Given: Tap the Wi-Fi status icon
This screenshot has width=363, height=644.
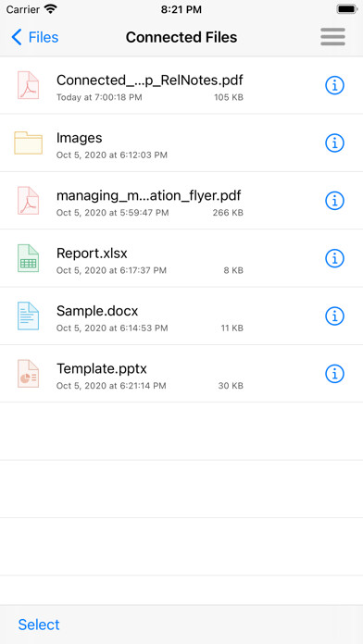Looking at the screenshot, I should point(51,9).
